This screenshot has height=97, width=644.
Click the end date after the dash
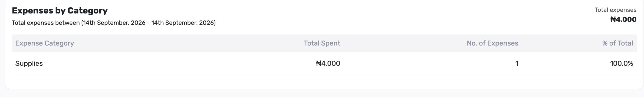[x=182, y=23]
